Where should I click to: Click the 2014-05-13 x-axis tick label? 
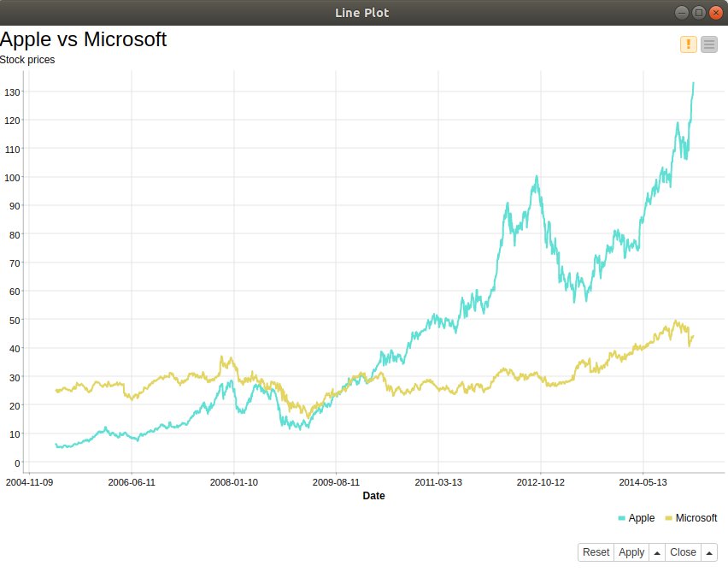[x=643, y=482]
